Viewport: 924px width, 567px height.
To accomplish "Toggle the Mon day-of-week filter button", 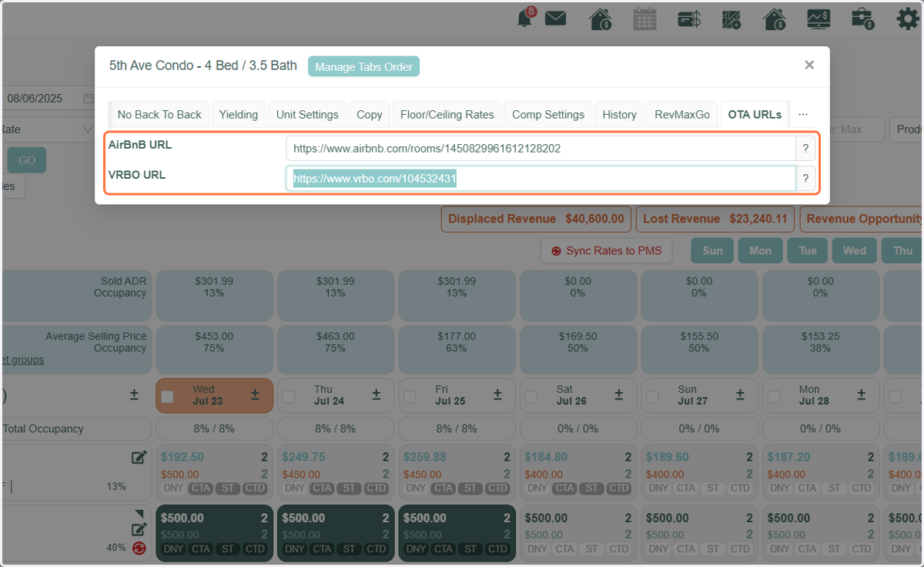I will pyautogui.click(x=760, y=250).
